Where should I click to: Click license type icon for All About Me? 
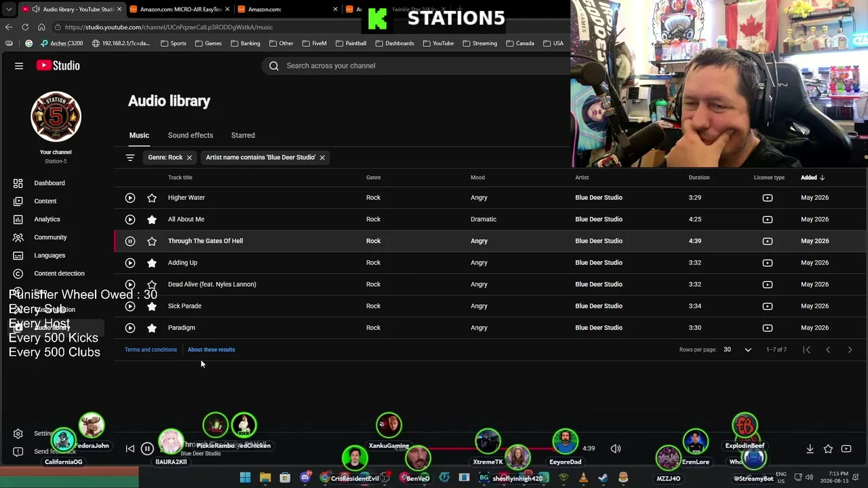coord(768,220)
